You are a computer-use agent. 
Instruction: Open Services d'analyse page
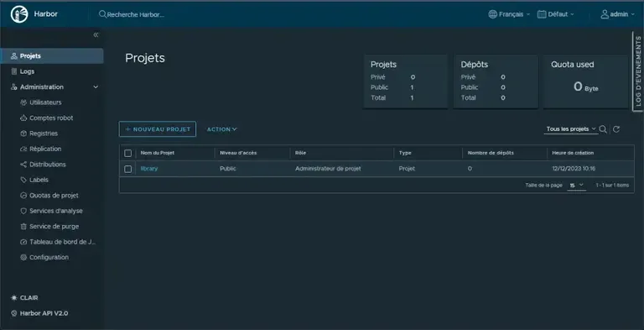(x=56, y=211)
